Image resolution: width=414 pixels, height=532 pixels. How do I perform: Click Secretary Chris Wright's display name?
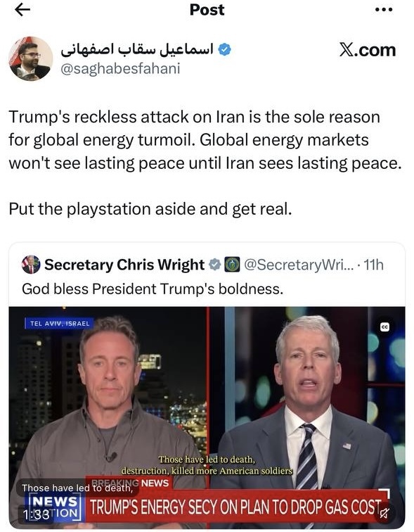[124, 265]
